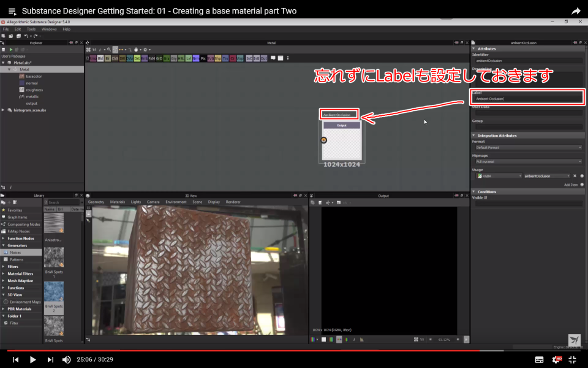Open the Materials menu in 3D View

[118, 202]
